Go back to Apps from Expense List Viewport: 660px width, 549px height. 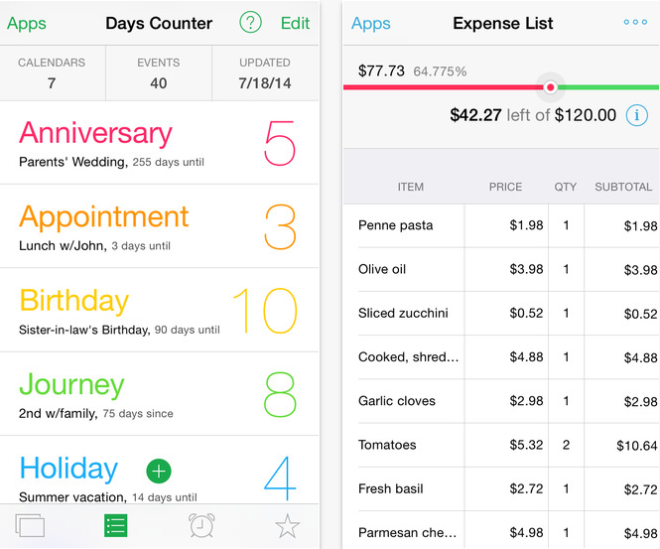371,23
